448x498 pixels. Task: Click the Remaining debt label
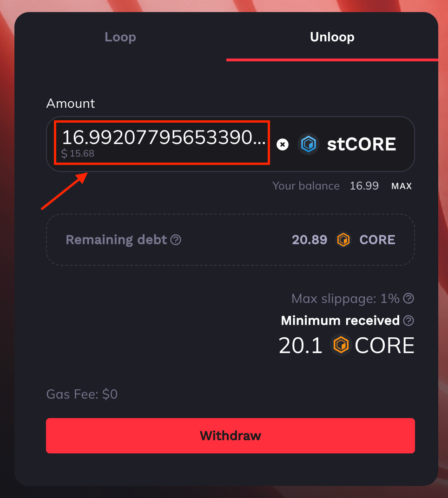pyautogui.click(x=116, y=240)
